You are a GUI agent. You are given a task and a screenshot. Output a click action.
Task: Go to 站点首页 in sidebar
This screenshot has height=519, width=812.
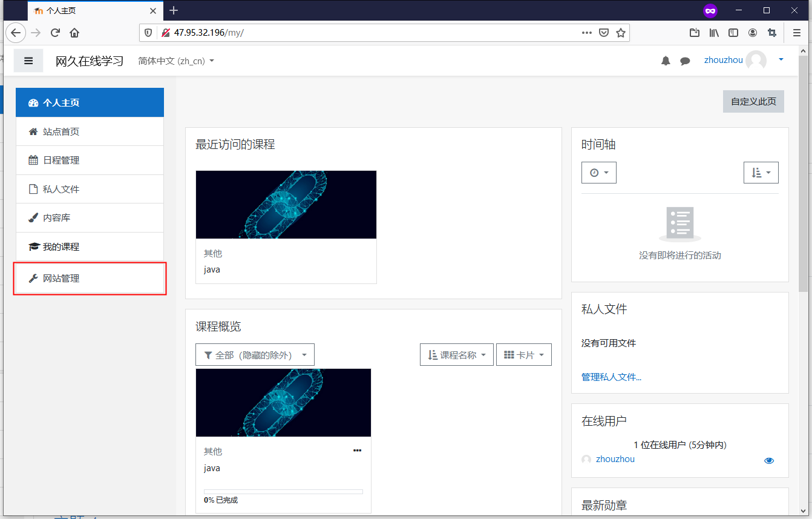click(x=90, y=131)
